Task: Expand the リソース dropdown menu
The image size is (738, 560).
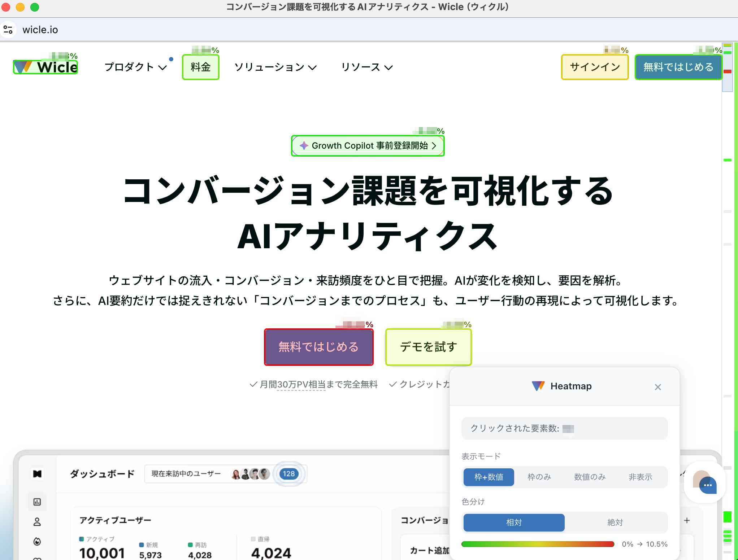Action: click(x=366, y=67)
